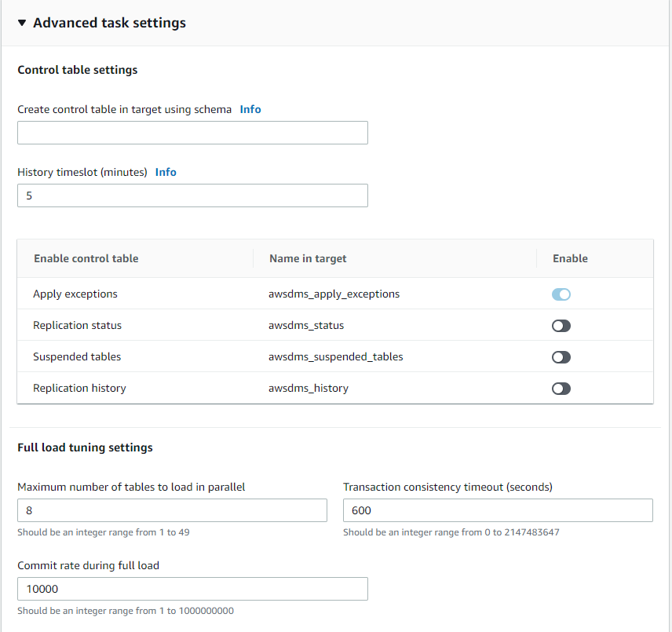Click the Enable control table column header
The width and height of the screenshot is (672, 632).
coord(86,258)
